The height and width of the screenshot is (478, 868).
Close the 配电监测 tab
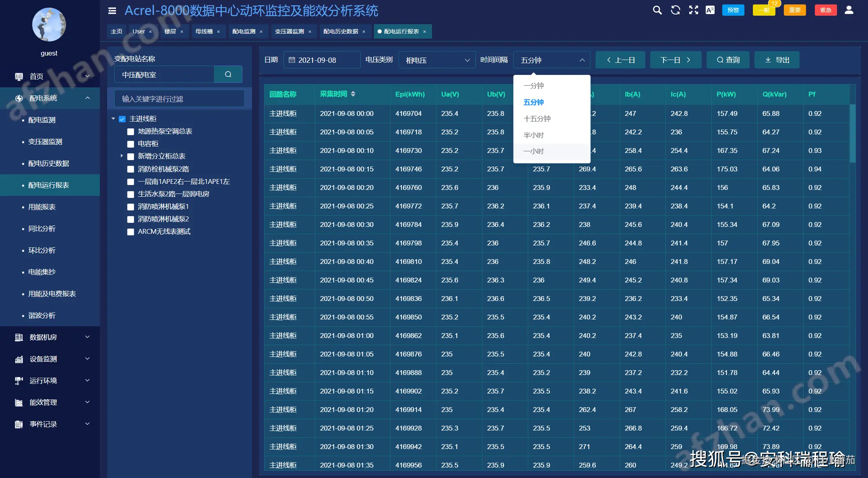tap(261, 32)
